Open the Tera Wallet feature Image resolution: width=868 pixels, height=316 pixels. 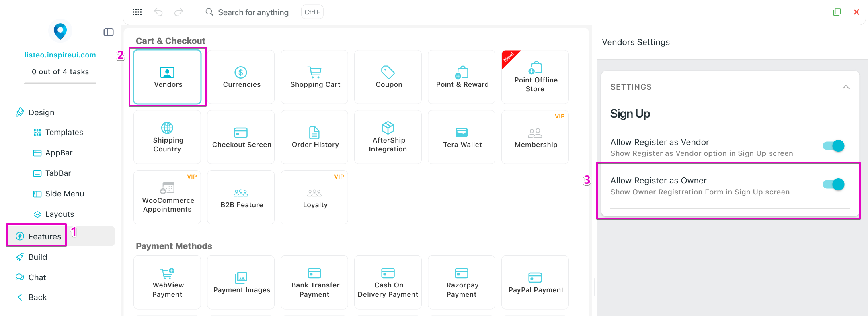pyautogui.click(x=462, y=137)
